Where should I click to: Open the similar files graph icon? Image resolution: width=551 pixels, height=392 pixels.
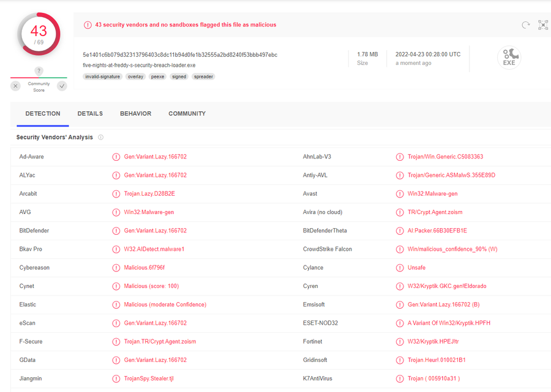pyautogui.click(x=543, y=25)
